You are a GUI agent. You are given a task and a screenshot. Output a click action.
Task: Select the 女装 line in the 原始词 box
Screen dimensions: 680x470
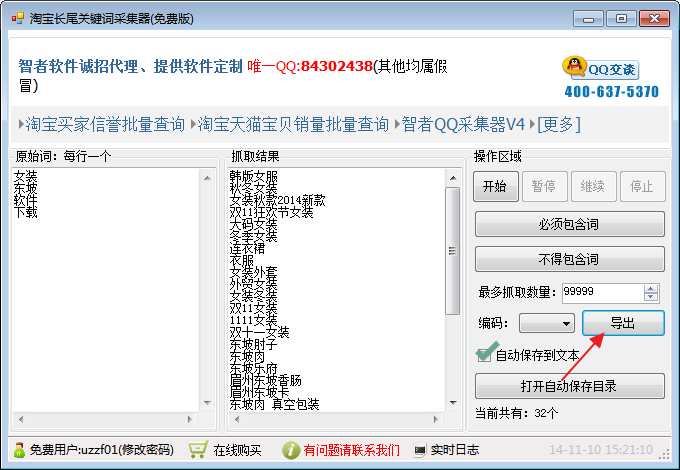[25, 176]
